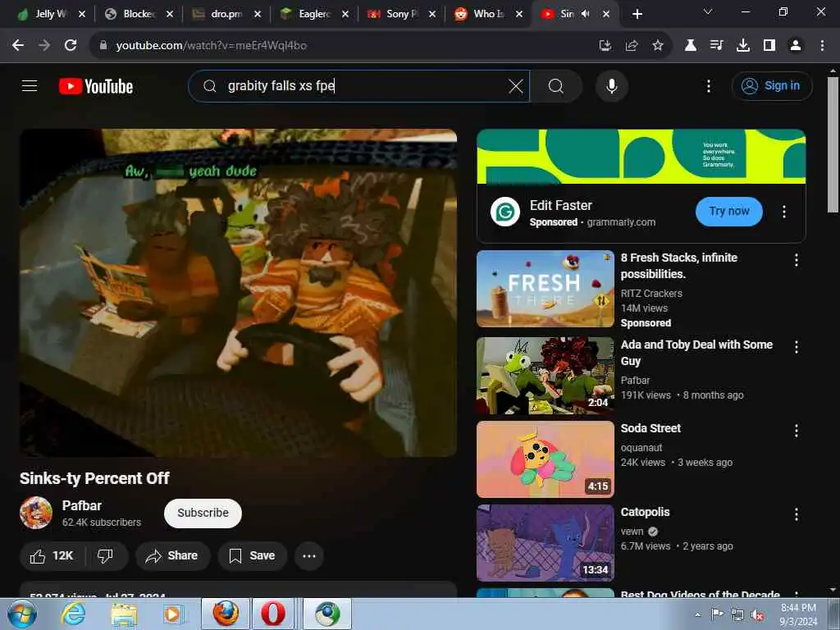Open a new browser tab
Image resolution: width=840 pixels, height=630 pixels.
[637, 14]
